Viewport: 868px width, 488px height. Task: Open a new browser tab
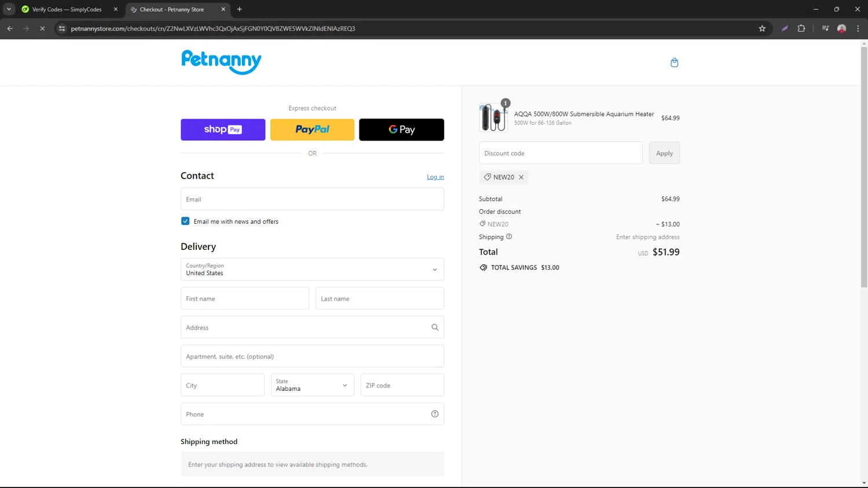(x=240, y=9)
